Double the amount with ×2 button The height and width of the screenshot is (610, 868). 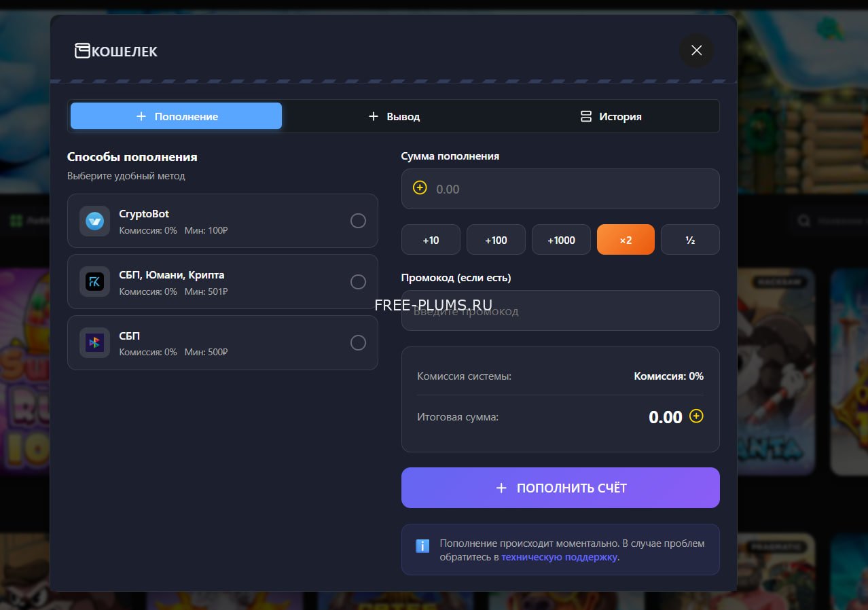626,240
